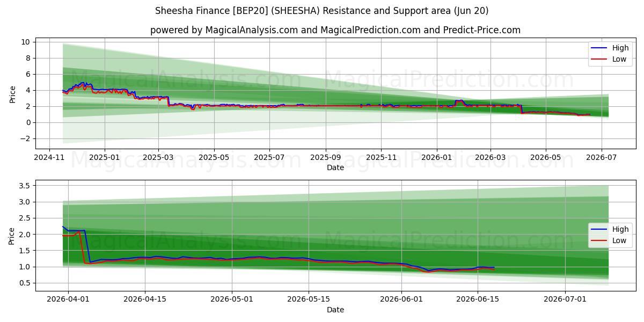Click the '2026-05' x-axis label
Image resolution: width=644 pixels, height=322 pixels.
[546, 159]
